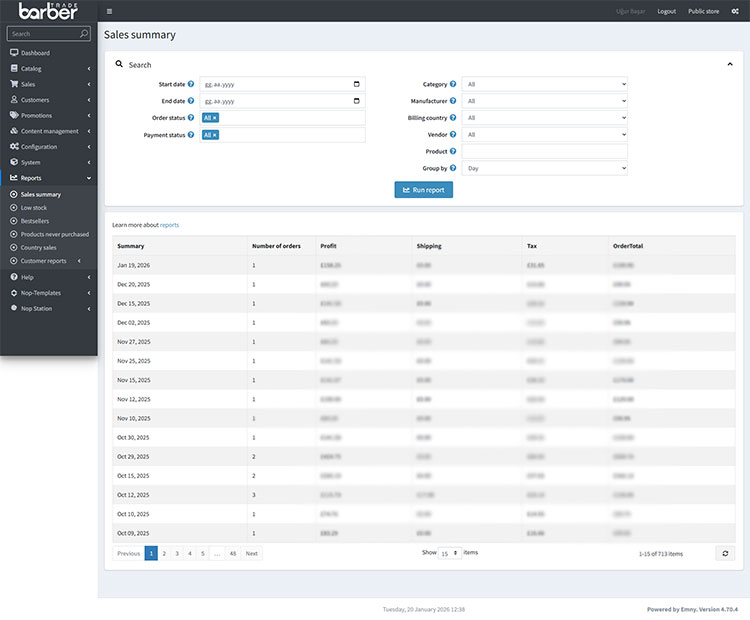Show the Vendor help icon
Screen dimensions: 750x620
[x=453, y=134]
